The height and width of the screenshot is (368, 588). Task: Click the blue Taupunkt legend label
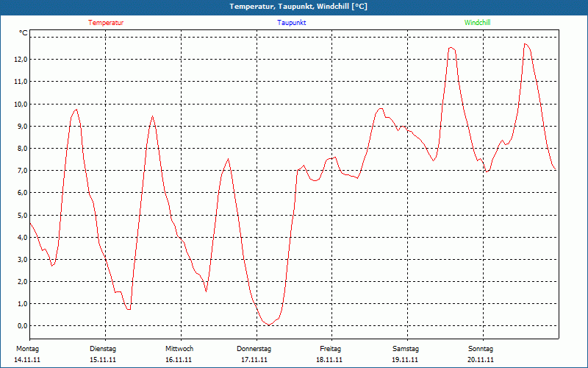coord(292,23)
